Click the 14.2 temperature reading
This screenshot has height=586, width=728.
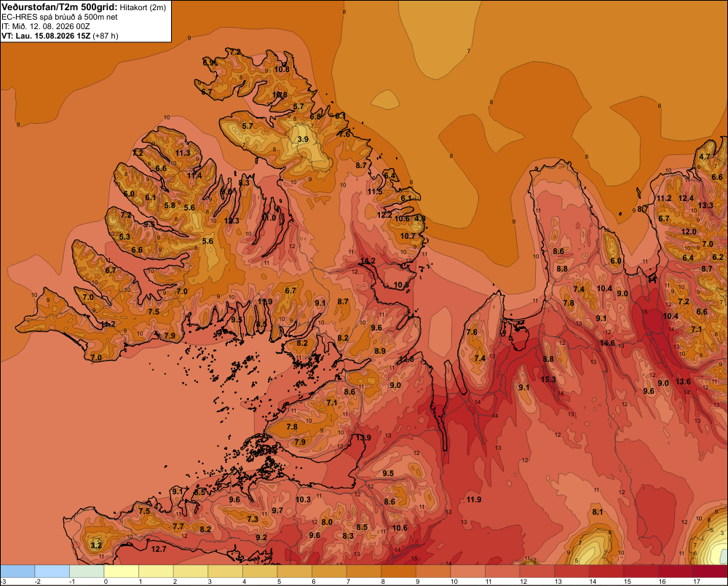368,261
